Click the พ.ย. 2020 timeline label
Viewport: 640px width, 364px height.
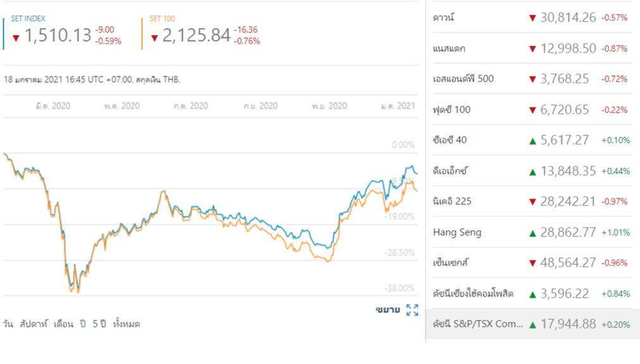click(x=329, y=106)
